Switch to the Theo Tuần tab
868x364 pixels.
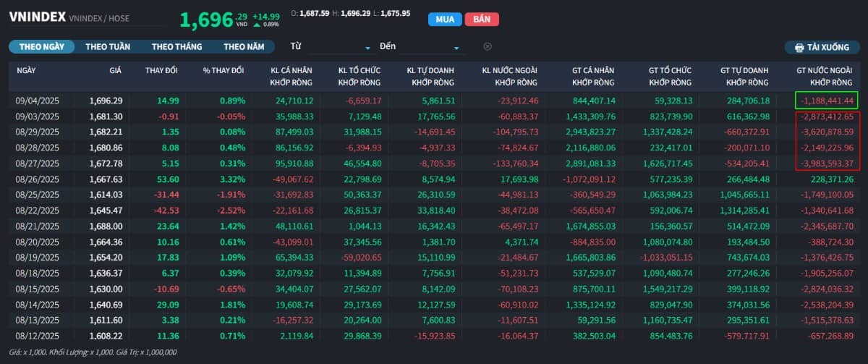coord(108,46)
